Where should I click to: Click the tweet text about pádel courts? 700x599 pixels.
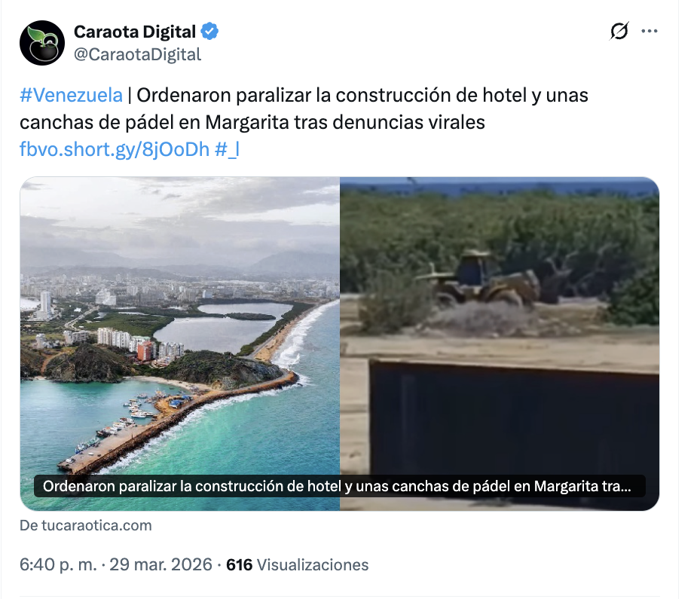click(x=304, y=108)
